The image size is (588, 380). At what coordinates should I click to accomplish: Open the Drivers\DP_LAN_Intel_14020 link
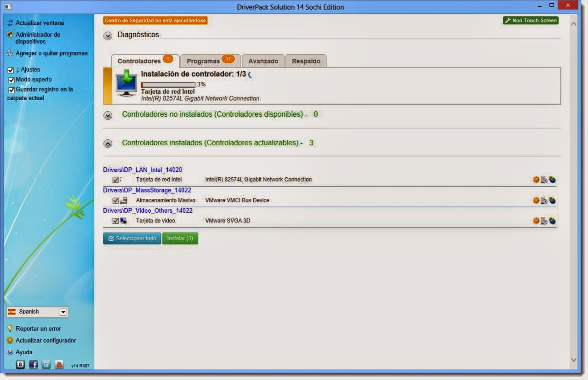click(143, 170)
